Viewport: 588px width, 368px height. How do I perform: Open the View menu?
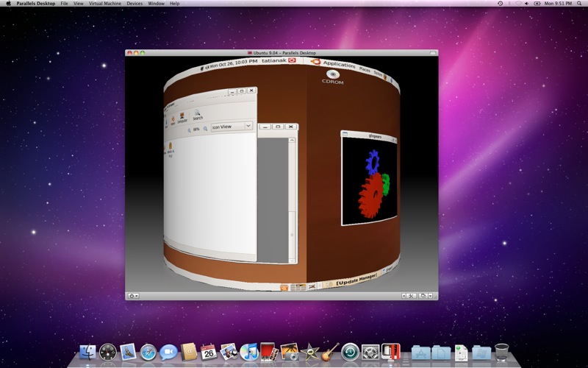(79, 4)
